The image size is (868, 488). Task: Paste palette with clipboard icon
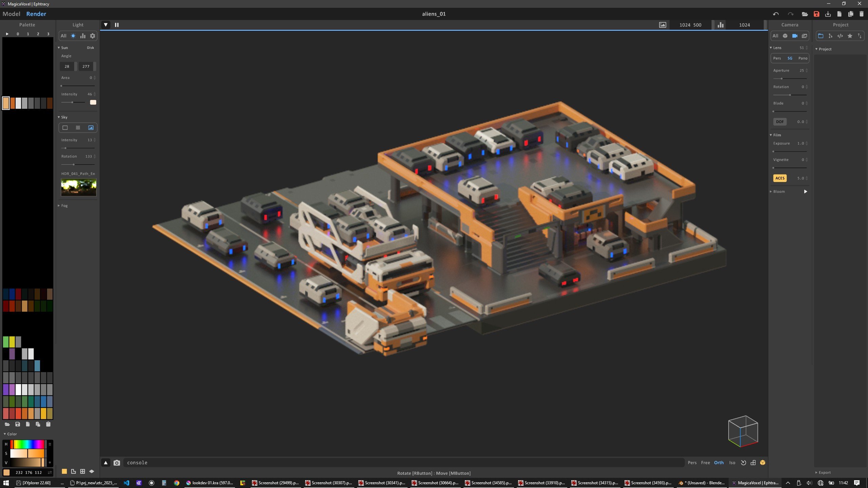pos(48,424)
